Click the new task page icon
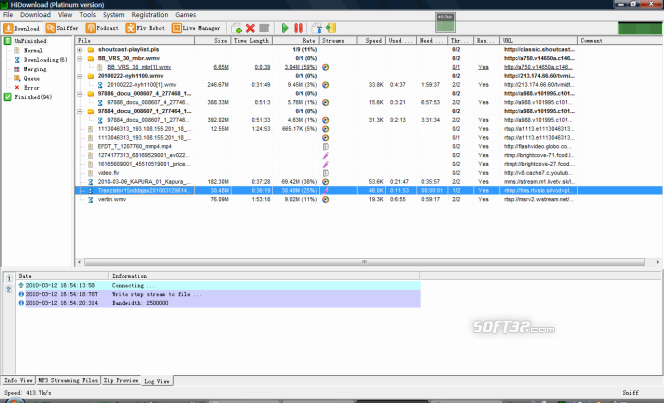Screen dimensions: 664x403 coord(236,28)
